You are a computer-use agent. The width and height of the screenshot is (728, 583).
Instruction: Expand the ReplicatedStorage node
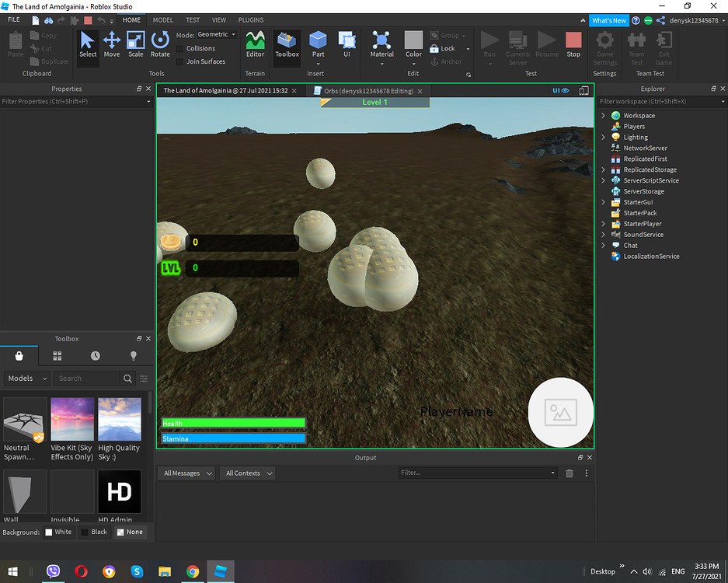pos(603,170)
